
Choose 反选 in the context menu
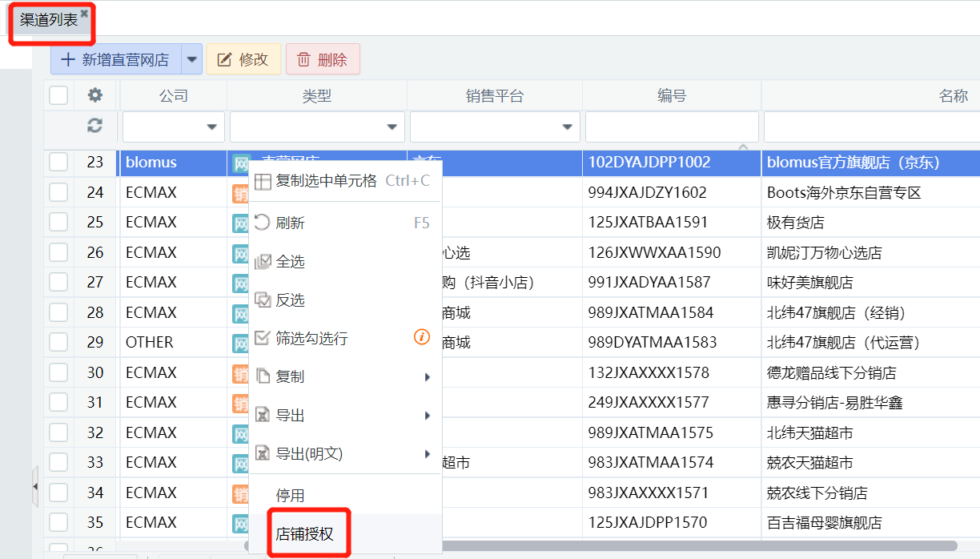pos(345,300)
